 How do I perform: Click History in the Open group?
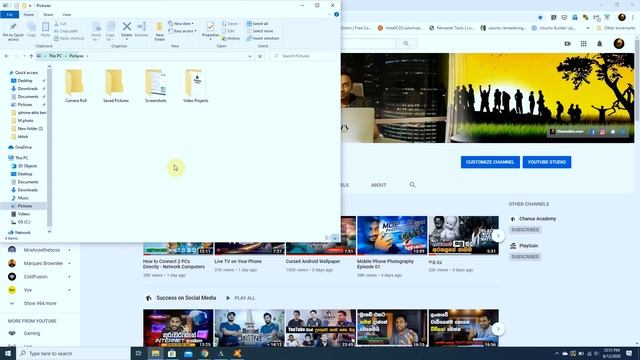pos(231,38)
